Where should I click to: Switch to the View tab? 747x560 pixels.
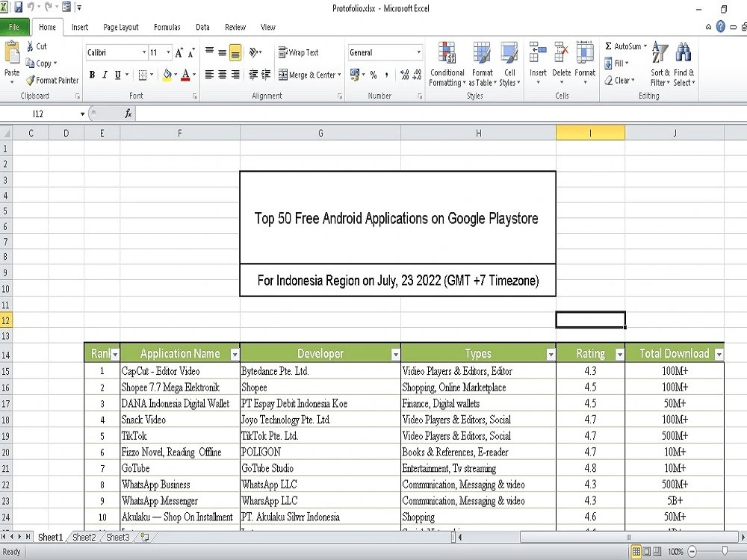267,27
